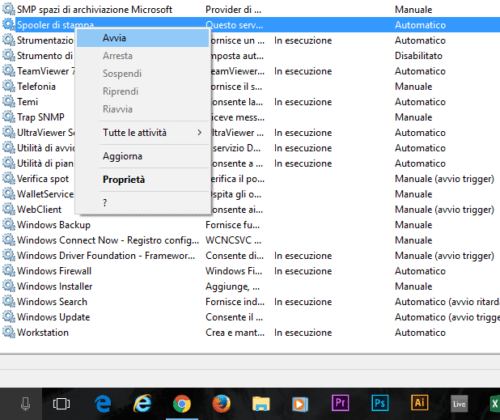Viewport: 500px width, 420px height.
Task: Open Mozilla Firefox taskbar icon
Action: (221, 404)
